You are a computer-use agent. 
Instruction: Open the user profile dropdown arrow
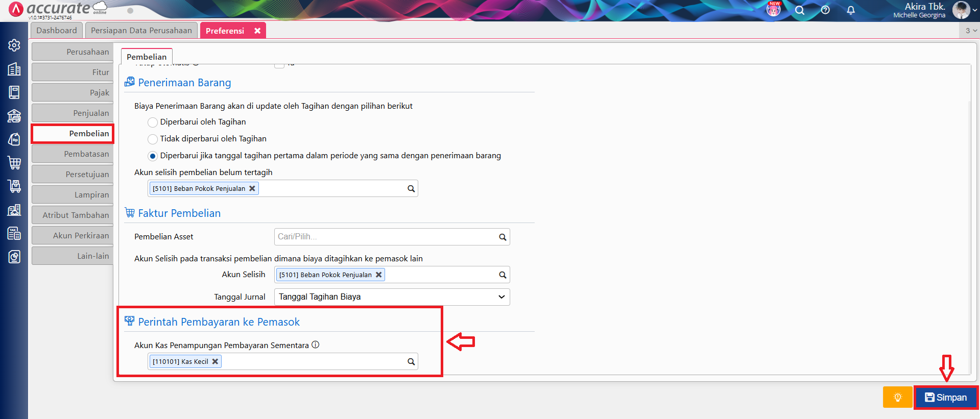(974, 10)
